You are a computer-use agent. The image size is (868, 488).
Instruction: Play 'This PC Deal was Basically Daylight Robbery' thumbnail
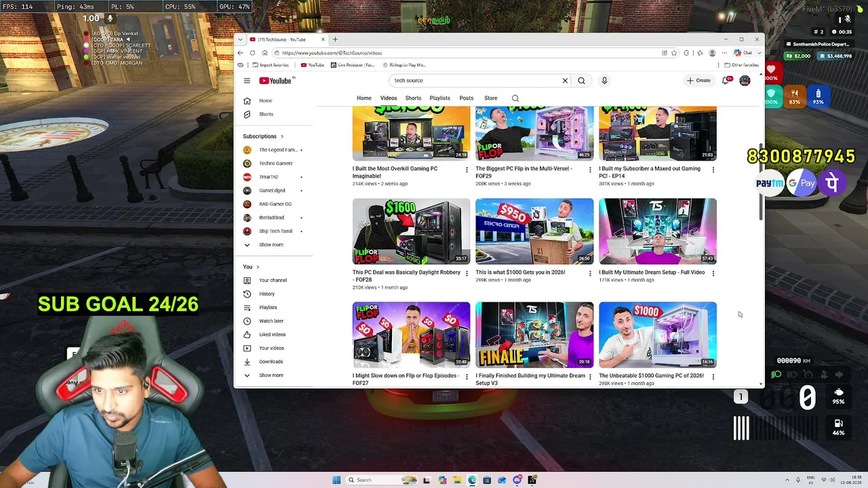pyautogui.click(x=411, y=231)
